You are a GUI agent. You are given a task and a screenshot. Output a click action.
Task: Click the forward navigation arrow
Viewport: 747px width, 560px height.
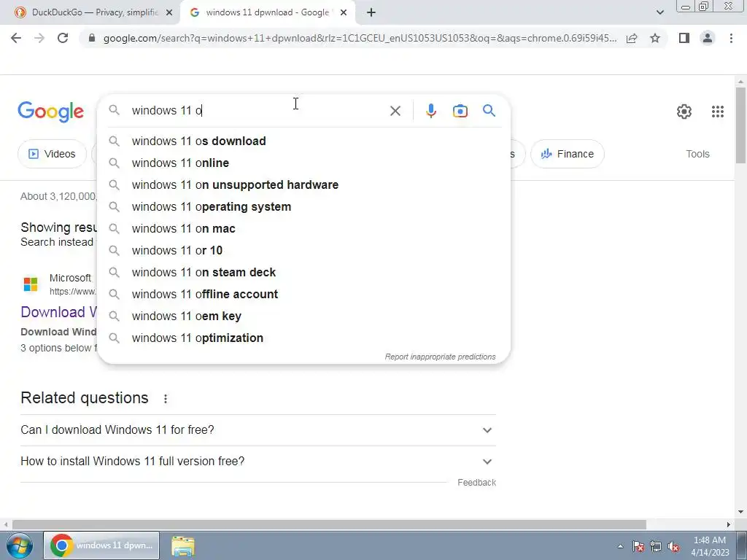(x=39, y=38)
